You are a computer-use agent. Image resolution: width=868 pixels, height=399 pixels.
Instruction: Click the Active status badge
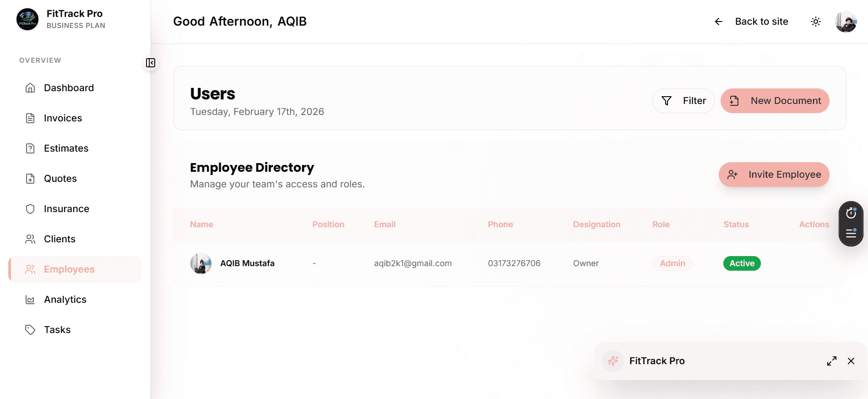tap(742, 263)
